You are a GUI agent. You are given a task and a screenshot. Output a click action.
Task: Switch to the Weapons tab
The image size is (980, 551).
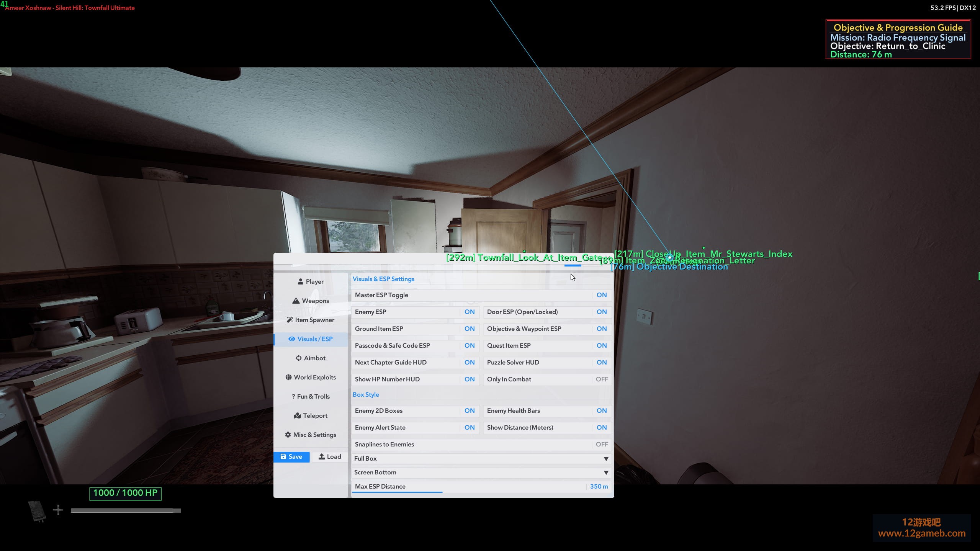(311, 301)
